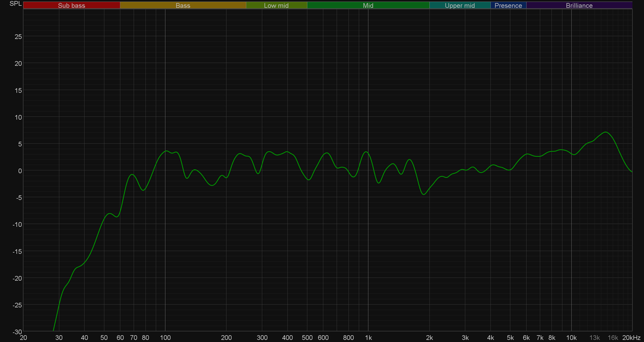644x342 pixels.
Task: Click the positive 5 dB SPL axis value
Action: (20, 144)
